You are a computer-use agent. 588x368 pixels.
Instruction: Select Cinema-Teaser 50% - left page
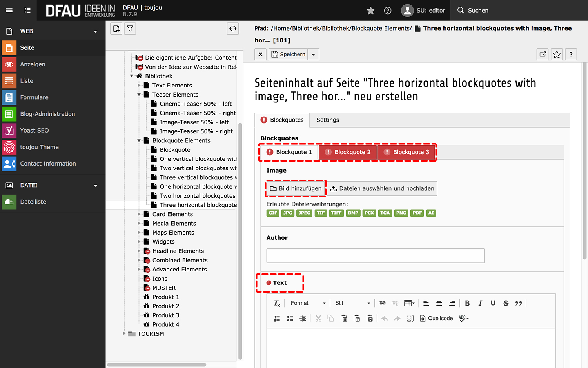(x=196, y=104)
